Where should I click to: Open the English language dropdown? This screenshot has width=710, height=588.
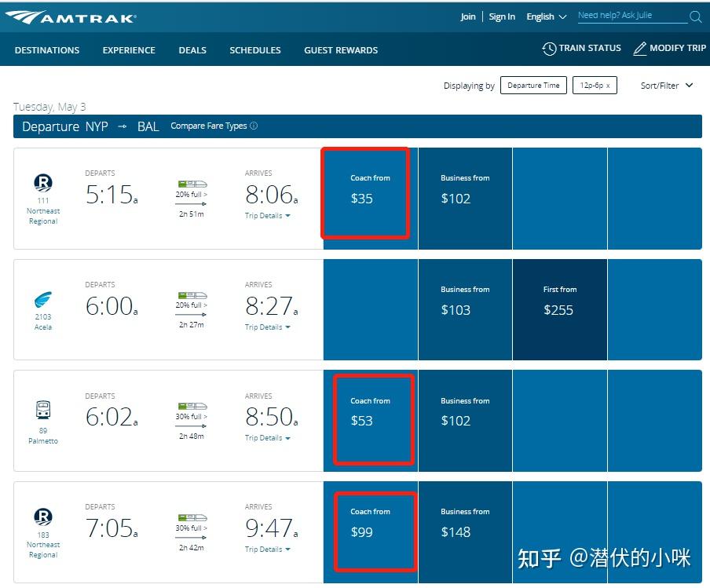coord(546,16)
